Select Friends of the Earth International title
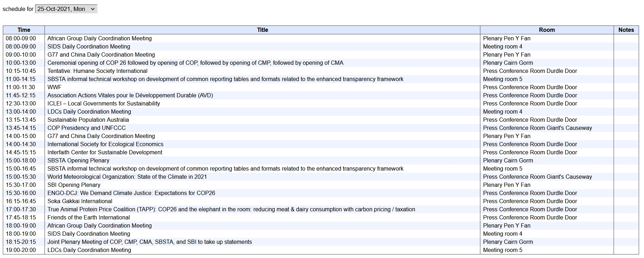The width and height of the screenshot is (644, 258). (x=89, y=217)
